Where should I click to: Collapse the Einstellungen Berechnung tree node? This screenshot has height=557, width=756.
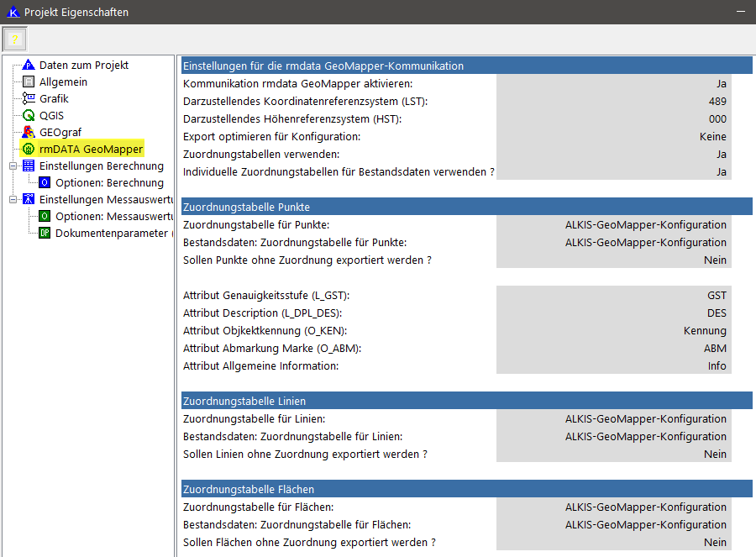point(13,166)
